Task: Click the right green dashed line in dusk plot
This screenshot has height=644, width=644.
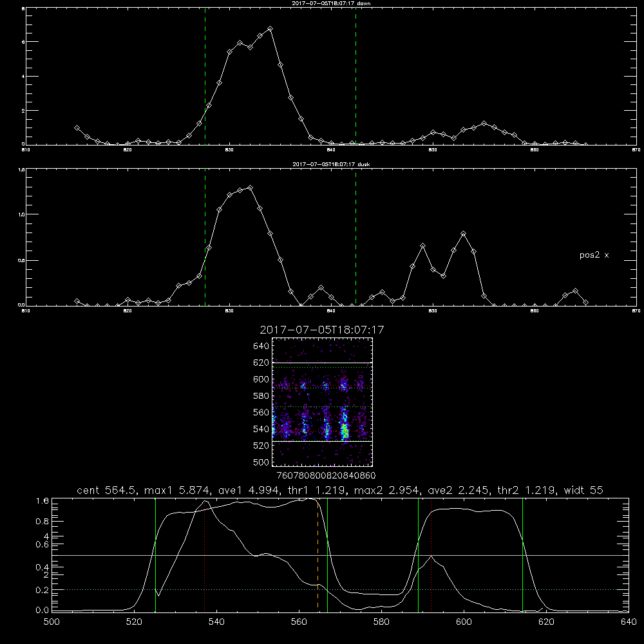Action: pyautogui.click(x=355, y=238)
